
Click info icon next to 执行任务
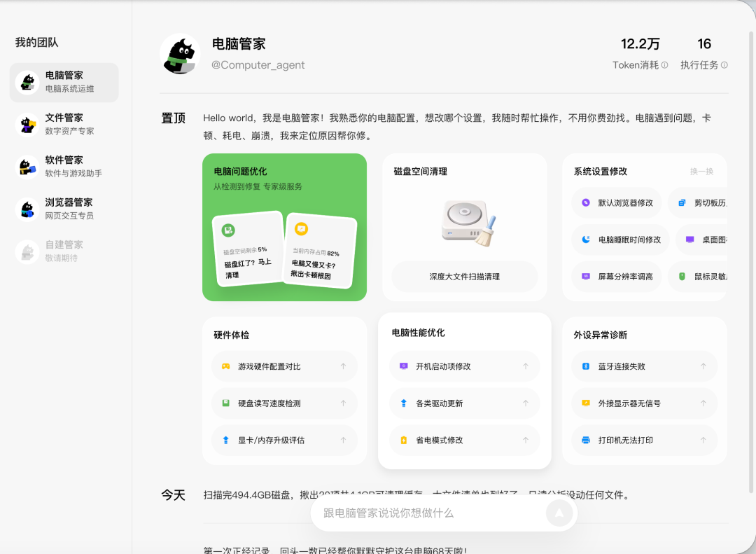tap(724, 65)
